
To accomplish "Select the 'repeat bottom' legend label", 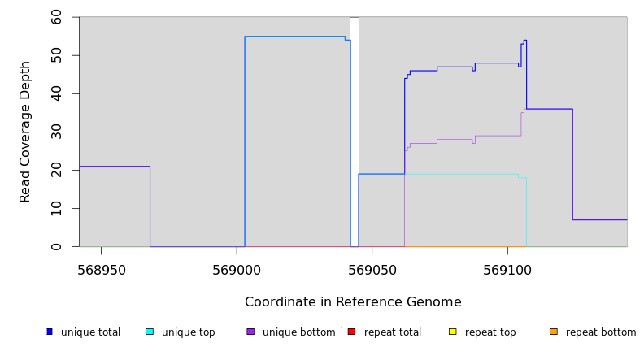I will pos(601,332).
